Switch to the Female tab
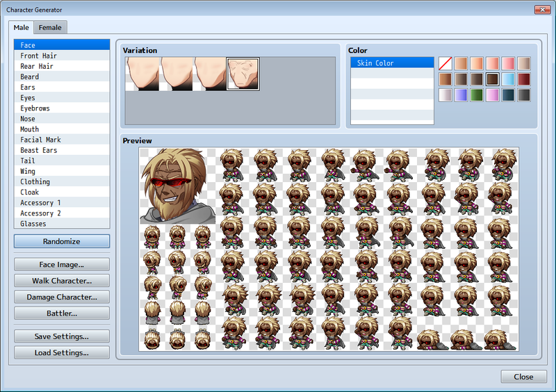556x392 pixels. point(50,28)
